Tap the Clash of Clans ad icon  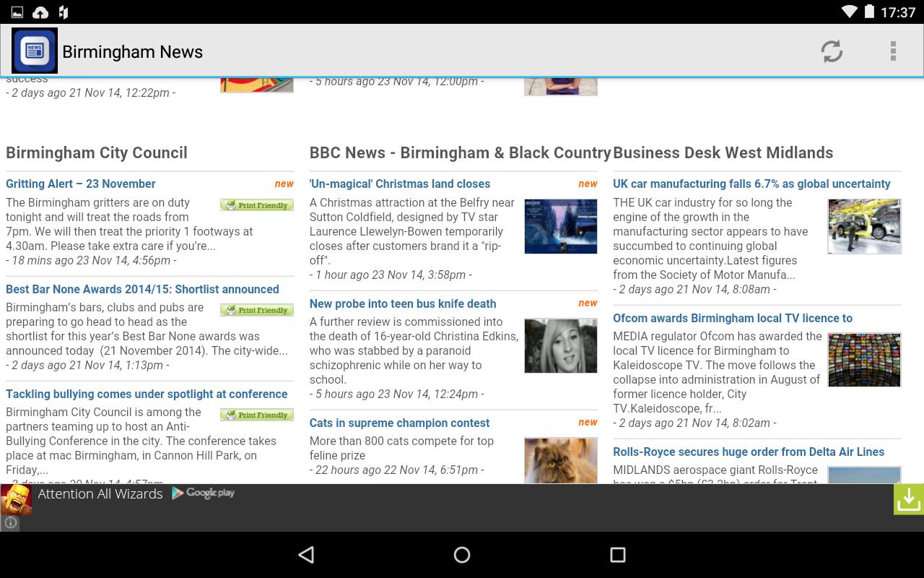pos(16,499)
